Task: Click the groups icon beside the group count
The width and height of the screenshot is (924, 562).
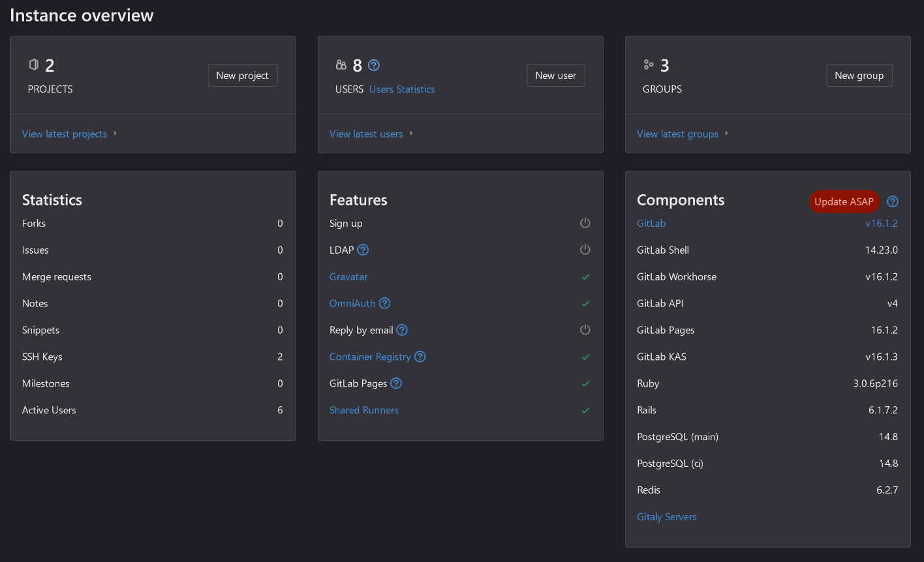Action: [x=647, y=65]
